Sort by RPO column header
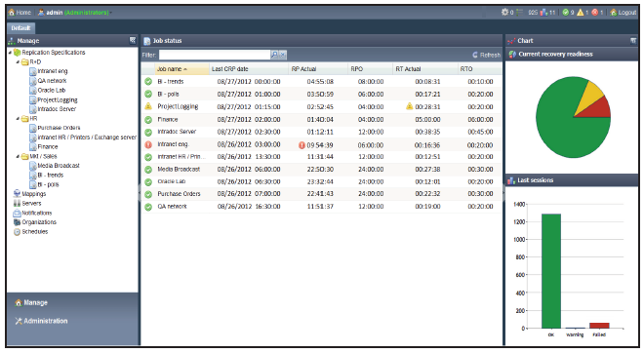644x353 pixels. 371,69
